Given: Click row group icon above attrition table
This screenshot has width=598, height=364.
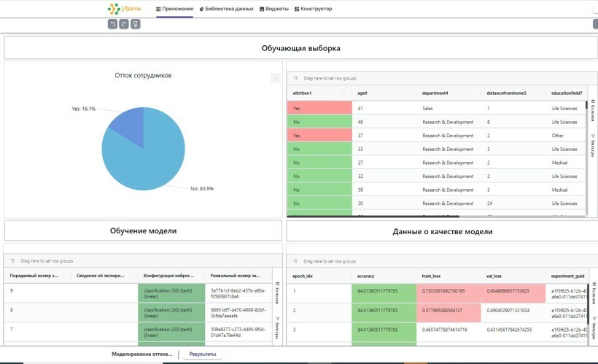Looking at the screenshot, I should [x=295, y=78].
